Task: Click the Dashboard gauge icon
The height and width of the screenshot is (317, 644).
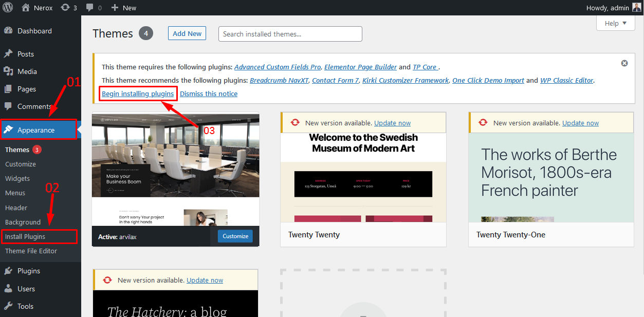Action: click(8, 31)
